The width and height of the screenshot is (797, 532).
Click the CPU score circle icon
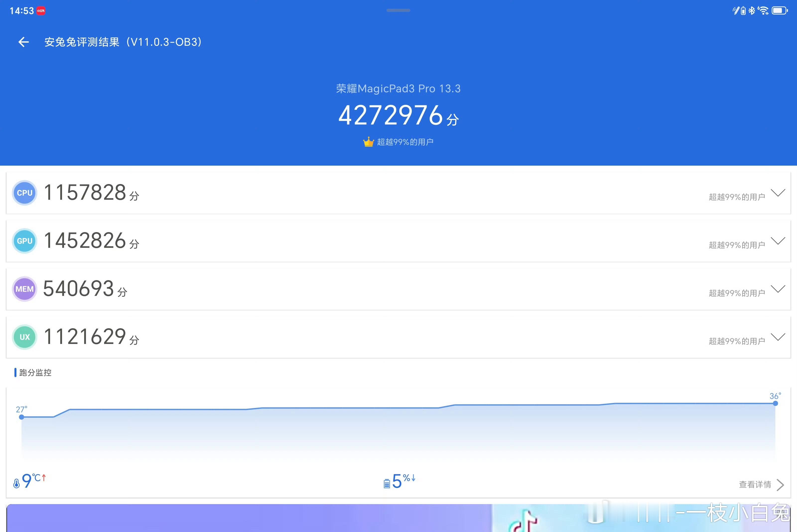24,193
